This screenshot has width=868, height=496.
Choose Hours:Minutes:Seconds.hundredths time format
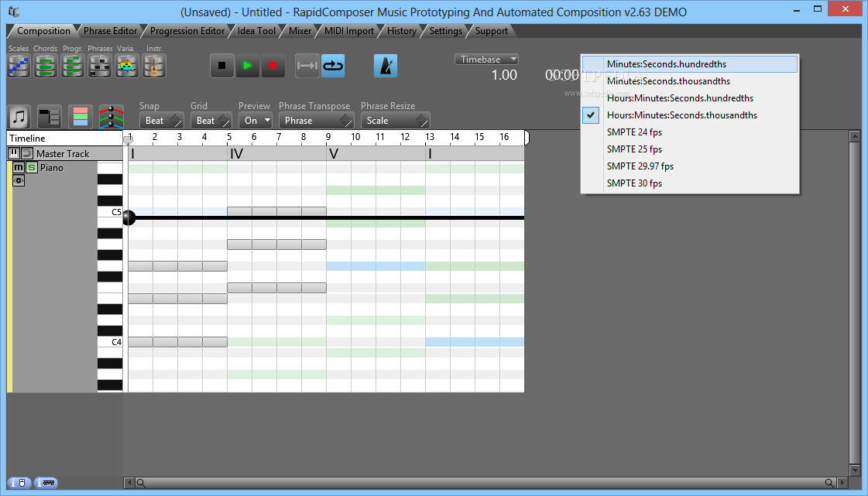690,98
